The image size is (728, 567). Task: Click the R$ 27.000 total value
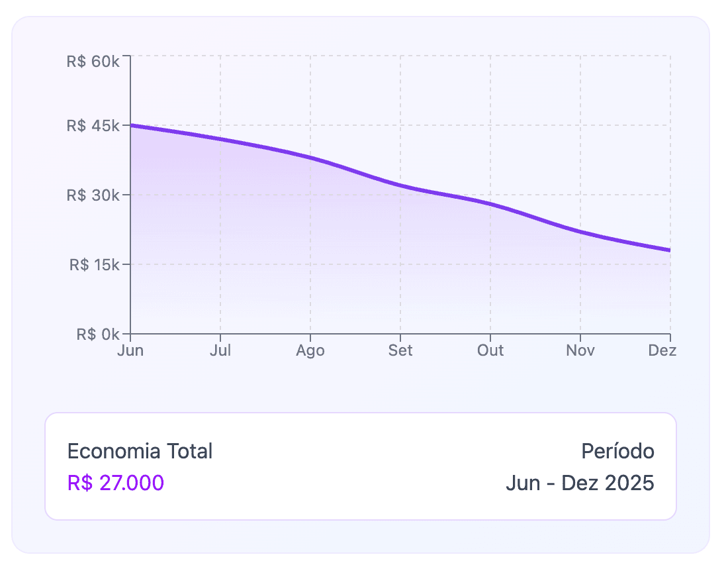click(x=116, y=483)
